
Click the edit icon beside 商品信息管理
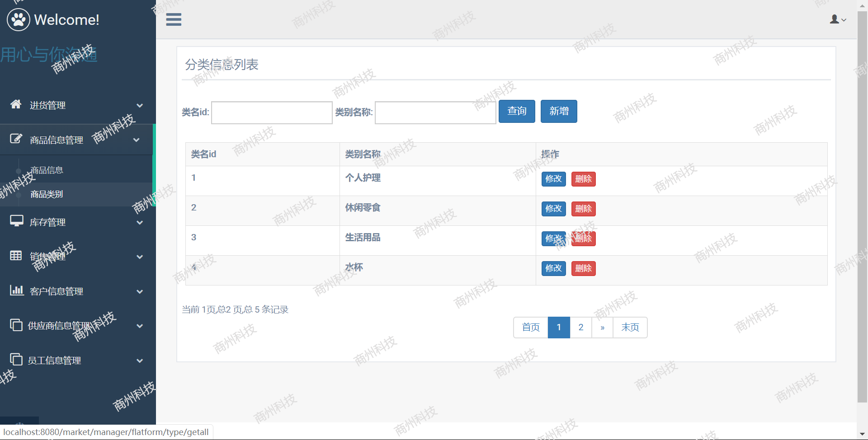16,139
